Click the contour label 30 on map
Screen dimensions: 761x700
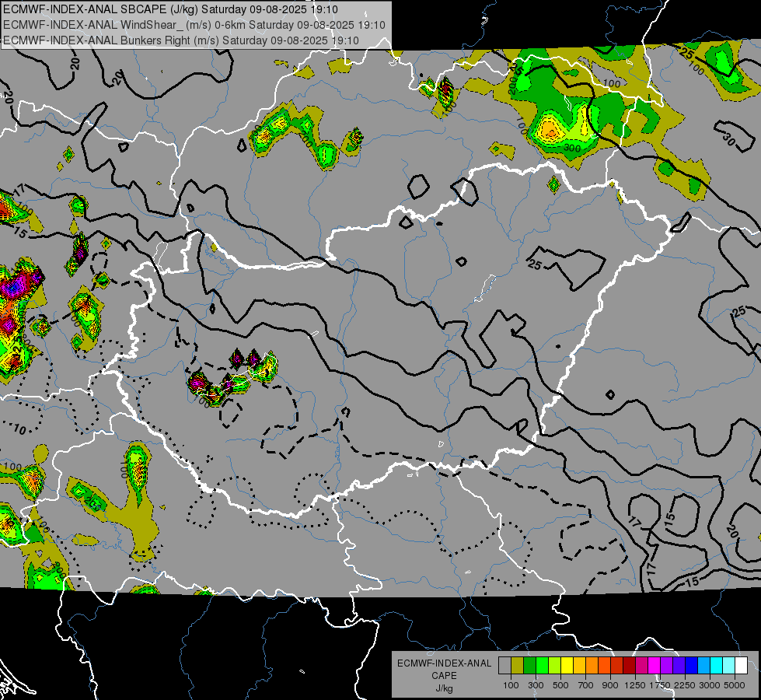(728, 139)
